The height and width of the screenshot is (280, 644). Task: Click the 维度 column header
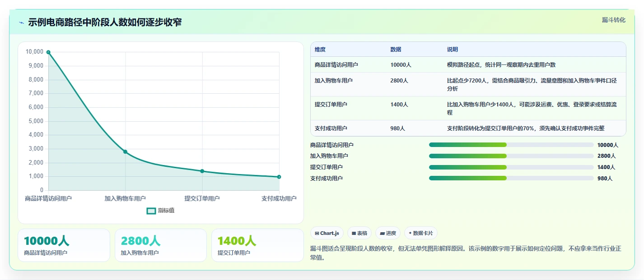click(x=320, y=50)
